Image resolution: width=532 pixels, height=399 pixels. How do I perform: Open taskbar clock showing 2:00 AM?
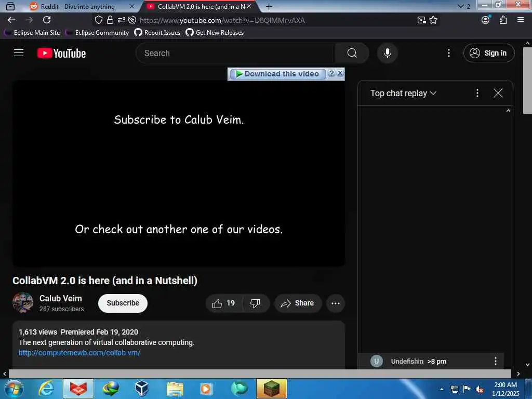coord(506,389)
